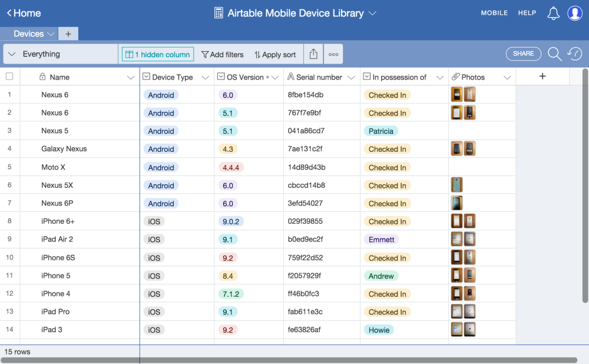Select the Galaxy Nexus name cell
Image resolution: width=589 pixels, height=364 pixels.
[x=80, y=149]
